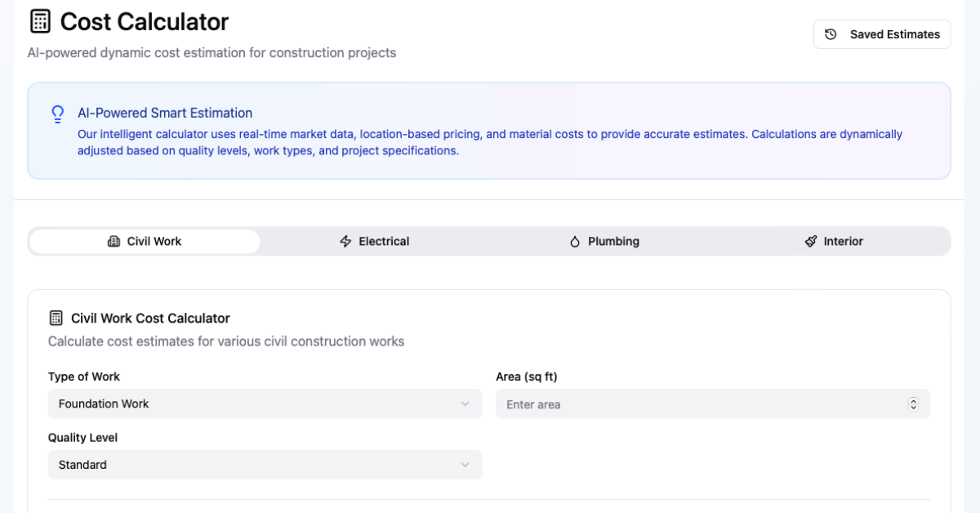This screenshot has height=513, width=980.
Task: Click the decrement arrow on the Area field
Action: click(x=914, y=407)
